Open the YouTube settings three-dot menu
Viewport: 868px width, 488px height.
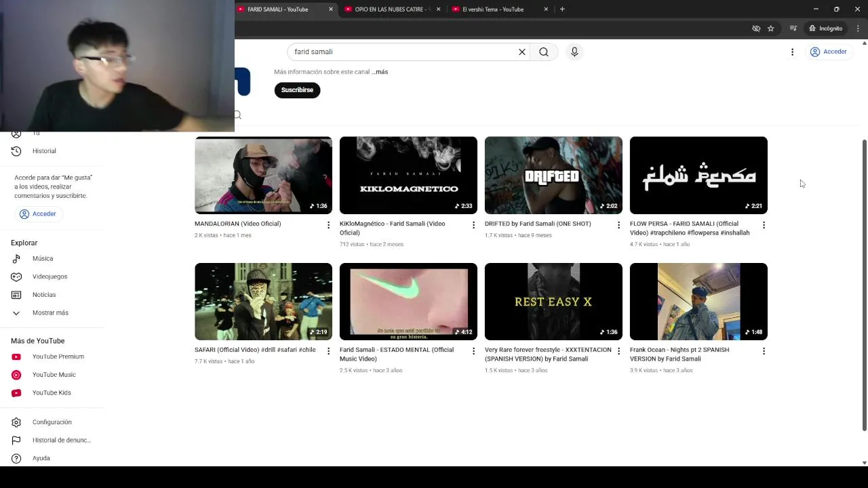(792, 52)
